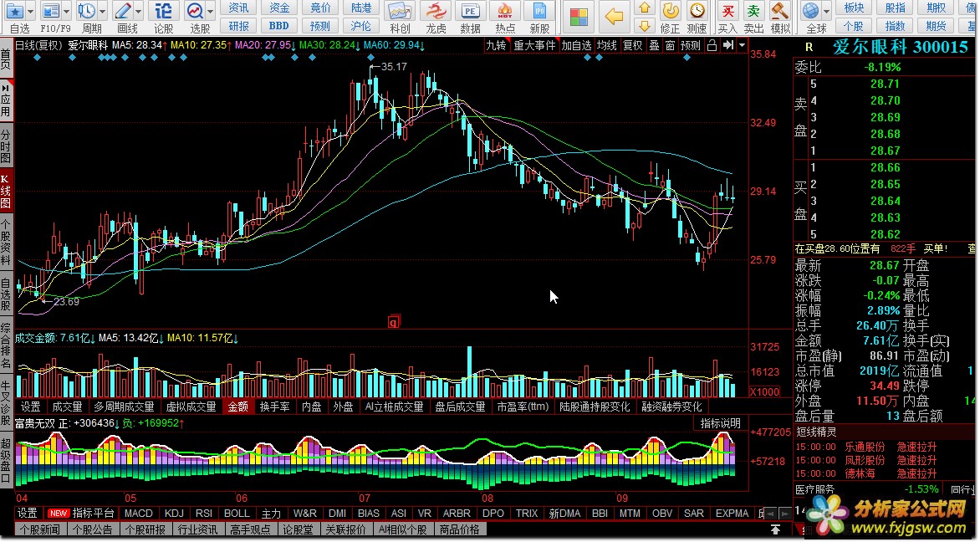Click the 测速 speed test clock icon

pyautogui.click(x=697, y=11)
